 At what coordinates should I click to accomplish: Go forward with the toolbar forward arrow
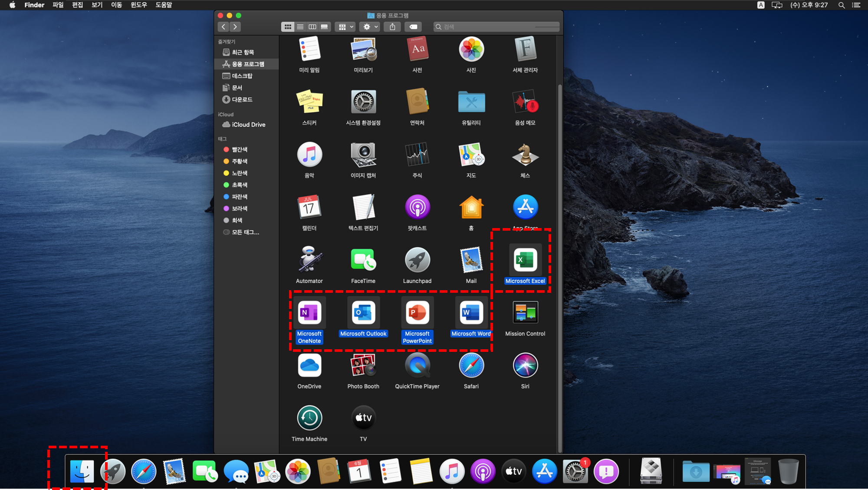(x=235, y=27)
